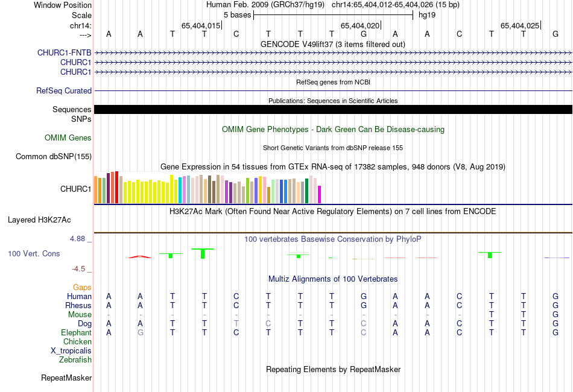Click the Sequences track label
The image size is (573, 392).
point(72,109)
